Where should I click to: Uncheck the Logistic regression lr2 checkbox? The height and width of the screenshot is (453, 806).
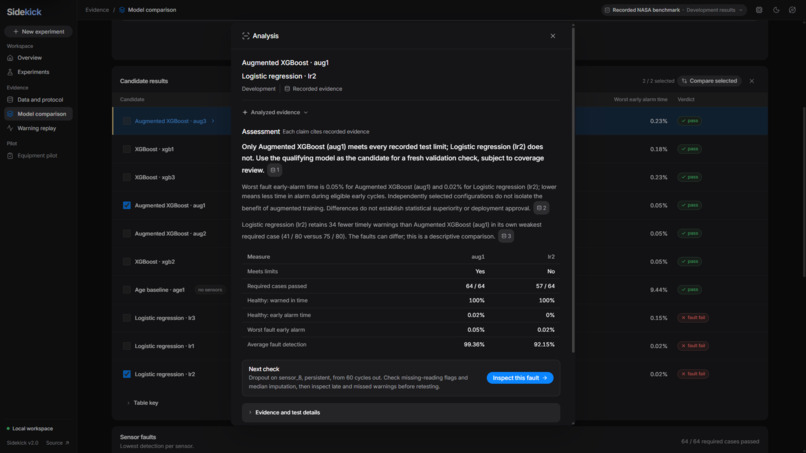(126, 374)
